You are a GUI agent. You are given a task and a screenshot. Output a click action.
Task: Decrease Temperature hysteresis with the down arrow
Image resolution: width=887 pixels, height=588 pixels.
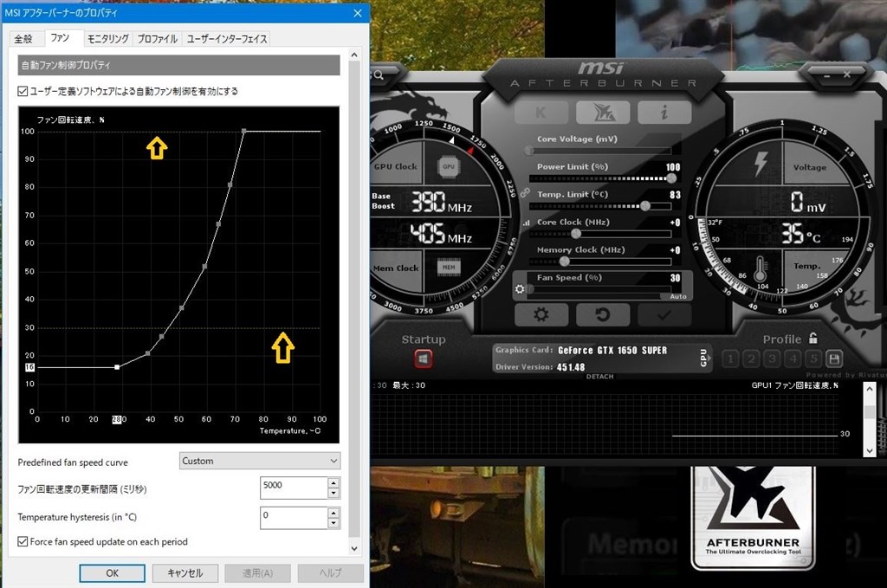pos(333,523)
